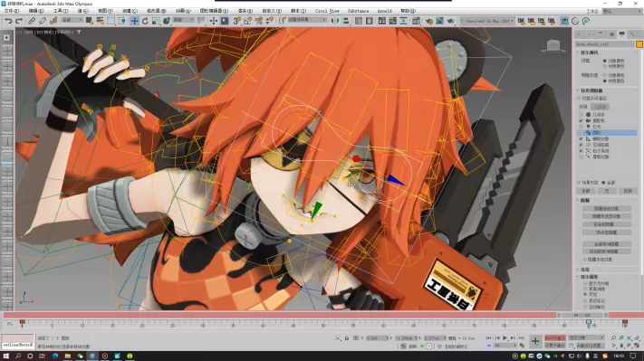Activate the Select and Scale tool
Image resolution: width=644 pixels, height=361 pixels.
click(156, 21)
